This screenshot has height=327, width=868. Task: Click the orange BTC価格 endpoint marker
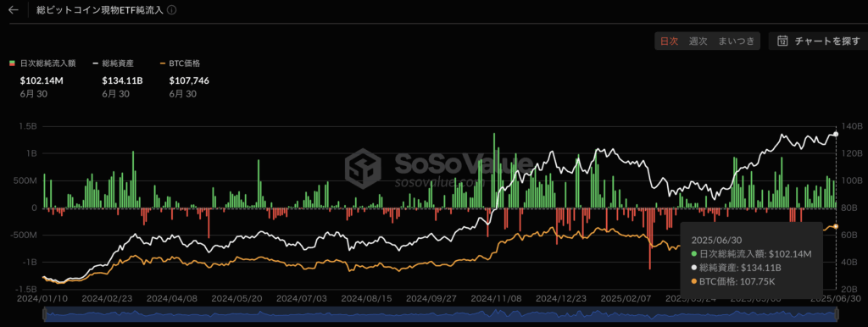(836, 226)
